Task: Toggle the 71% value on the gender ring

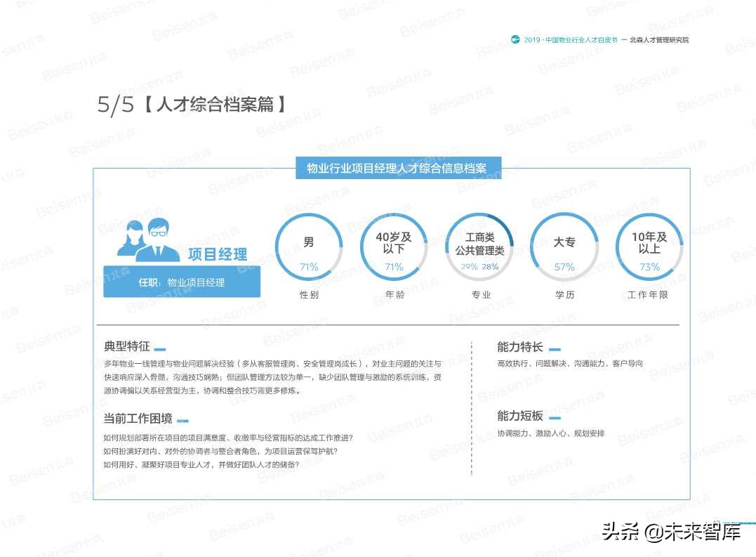Action: click(309, 267)
